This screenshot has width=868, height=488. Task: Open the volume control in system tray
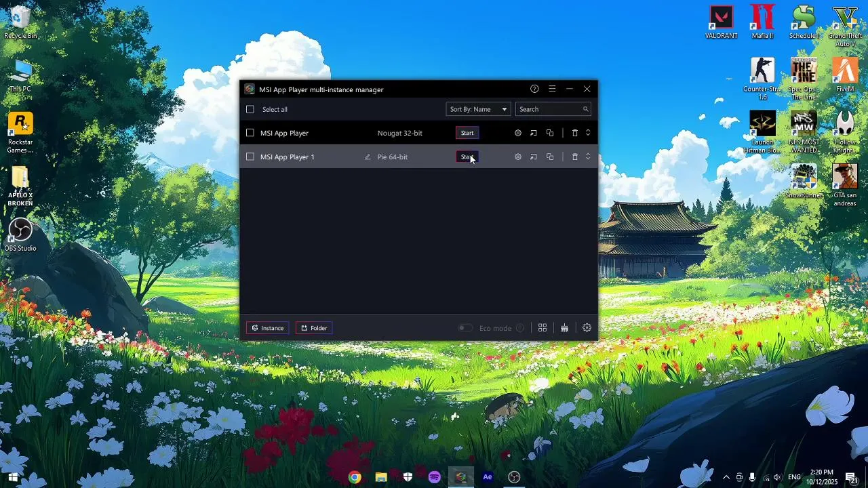776,477
